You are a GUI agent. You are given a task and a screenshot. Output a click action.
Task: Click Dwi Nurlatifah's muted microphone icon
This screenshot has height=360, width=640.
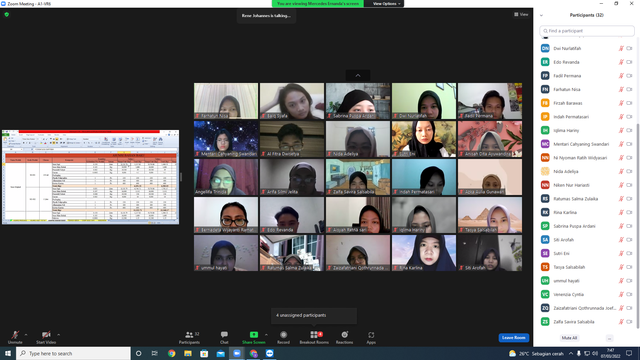(621, 49)
